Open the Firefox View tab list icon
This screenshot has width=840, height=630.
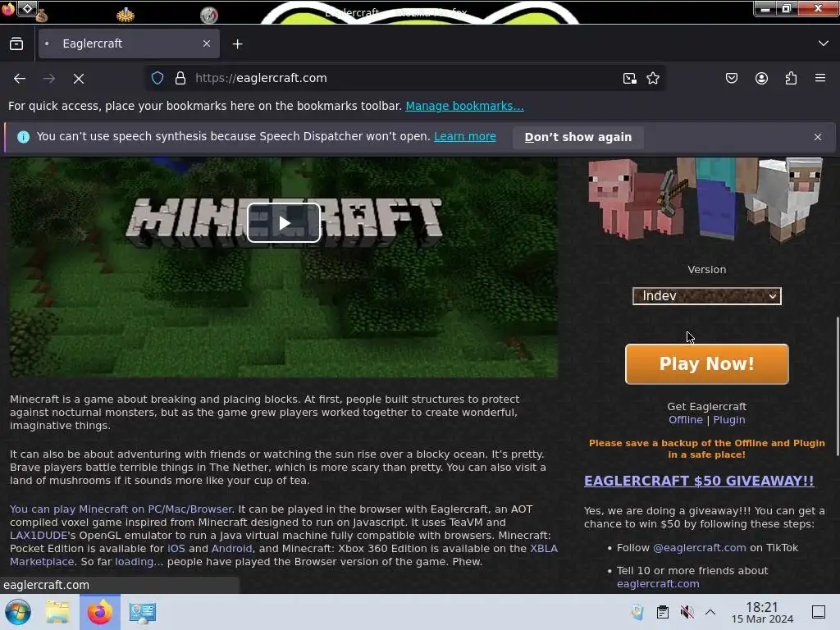point(16,44)
